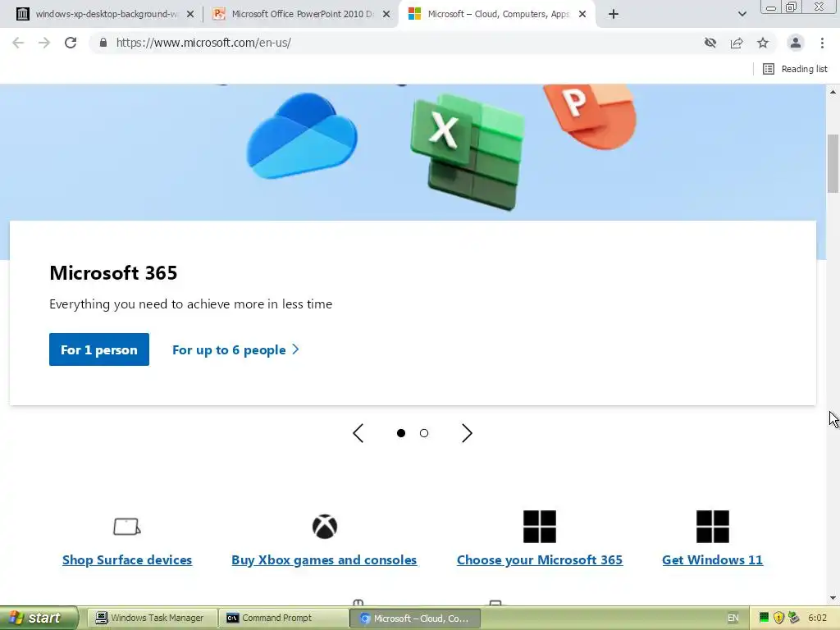This screenshot has width=840, height=630.
Task: Open Chrome three-dot menu
Action: 822,43
